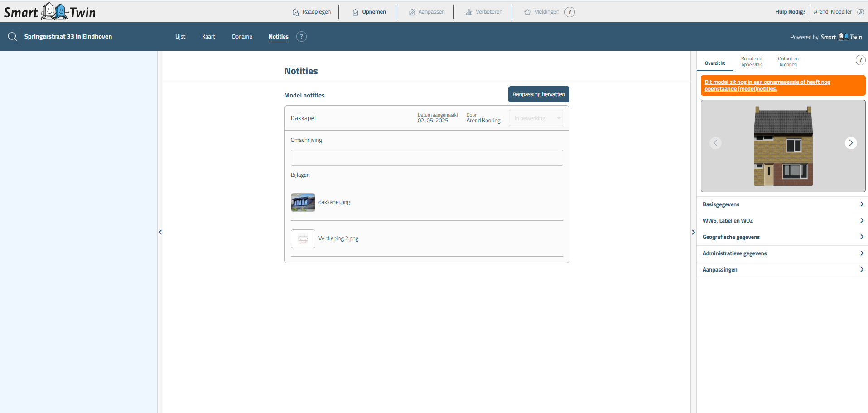Open the right panel help icon
Screen dimensions: 868x413
click(x=860, y=60)
